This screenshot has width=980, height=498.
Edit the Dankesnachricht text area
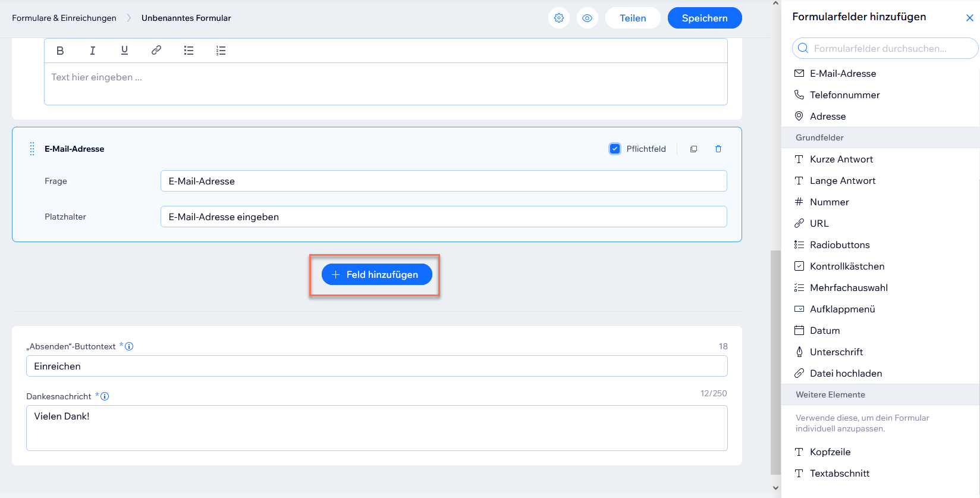tap(377, 428)
